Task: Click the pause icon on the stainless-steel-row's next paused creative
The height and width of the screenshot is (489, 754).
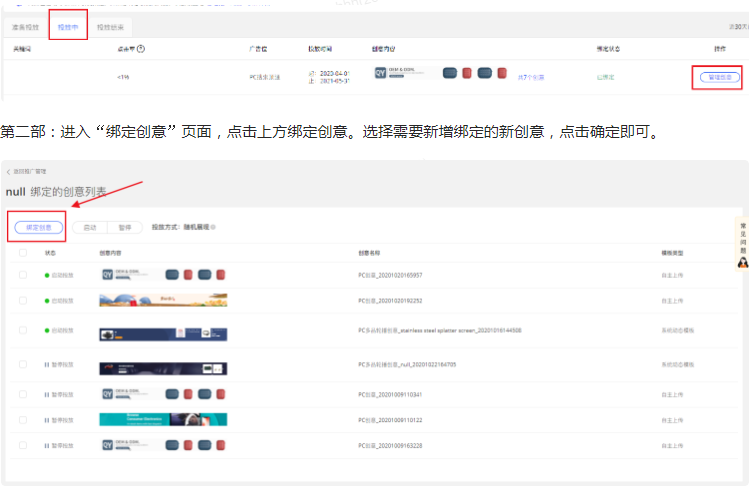Action: click(46, 365)
